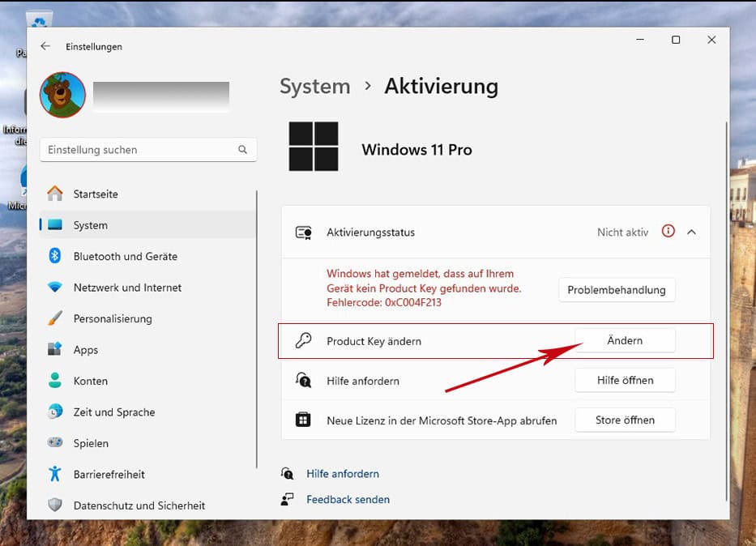Click the Personalisierung brush icon
Screen dimensions: 756x546
(55, 318)
